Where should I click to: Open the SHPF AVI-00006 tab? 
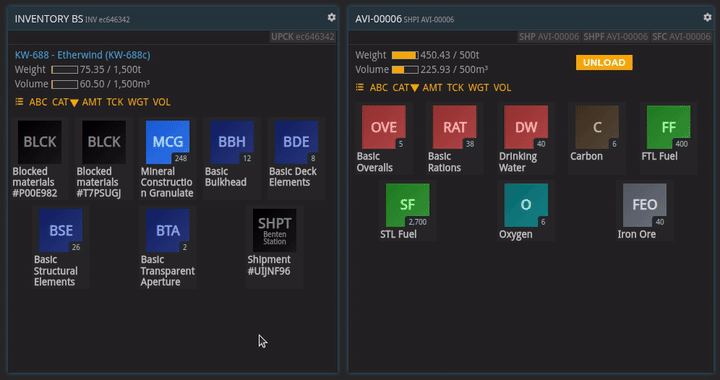pyautogui.click(x=615, y=37)
